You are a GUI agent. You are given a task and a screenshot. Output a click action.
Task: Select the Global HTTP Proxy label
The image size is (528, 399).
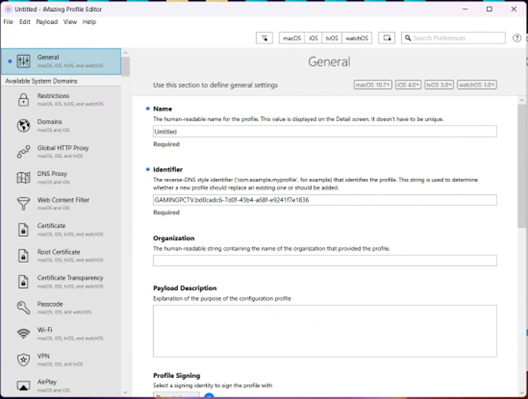click(63, 148)
